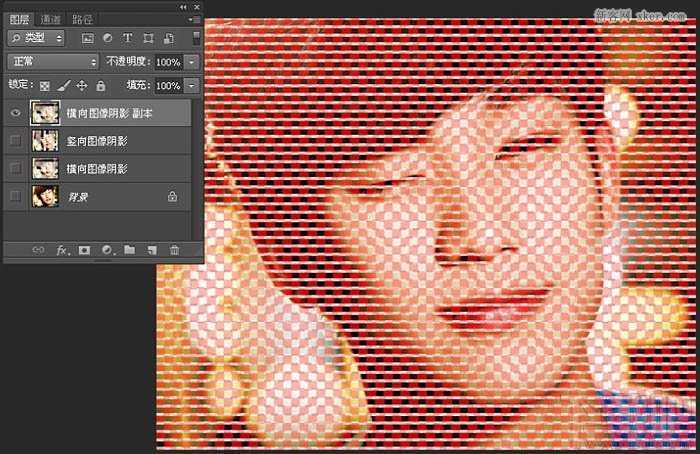This screenshot has width=700, height=454.
Task: Click the 填充 100% value field
Action: pos(169,85)
